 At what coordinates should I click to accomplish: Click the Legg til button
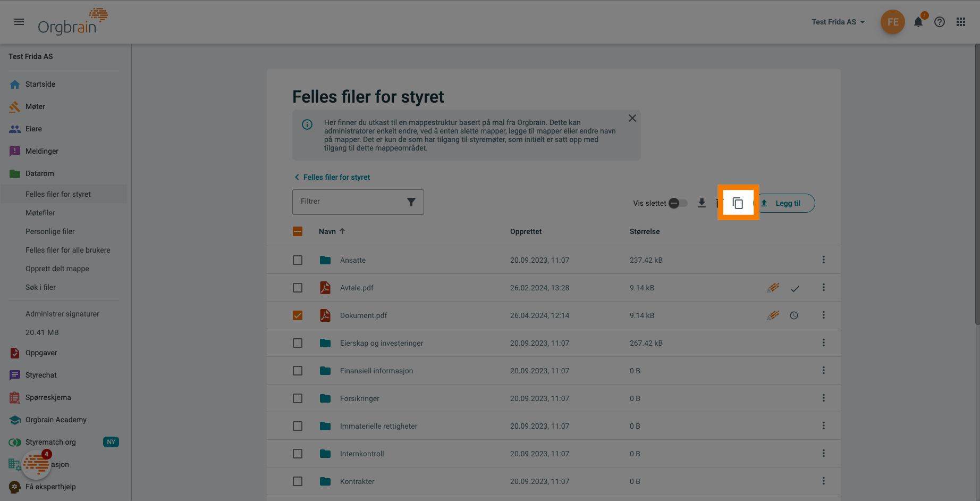[784, 203]
